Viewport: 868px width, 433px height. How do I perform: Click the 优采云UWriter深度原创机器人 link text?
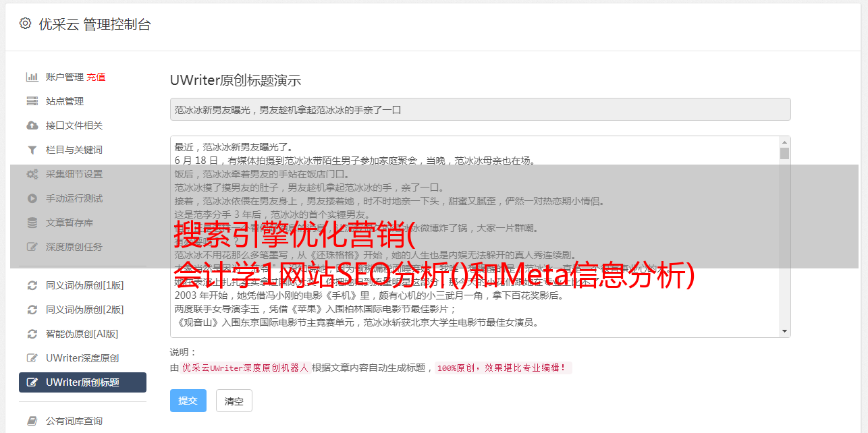245,368
